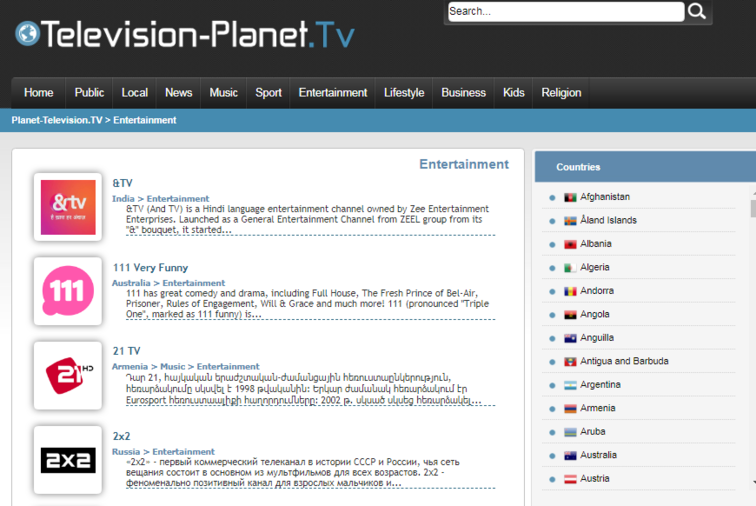This screenshot has height=506, width=756.
Task: Select the 21 TV channel logo
Action: click(68, 375)
